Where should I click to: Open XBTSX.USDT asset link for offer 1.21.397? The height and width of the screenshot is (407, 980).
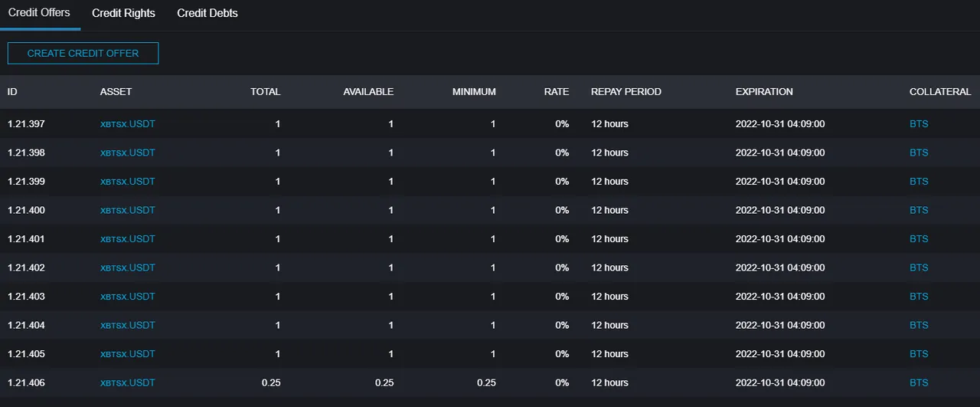point(128,123)
